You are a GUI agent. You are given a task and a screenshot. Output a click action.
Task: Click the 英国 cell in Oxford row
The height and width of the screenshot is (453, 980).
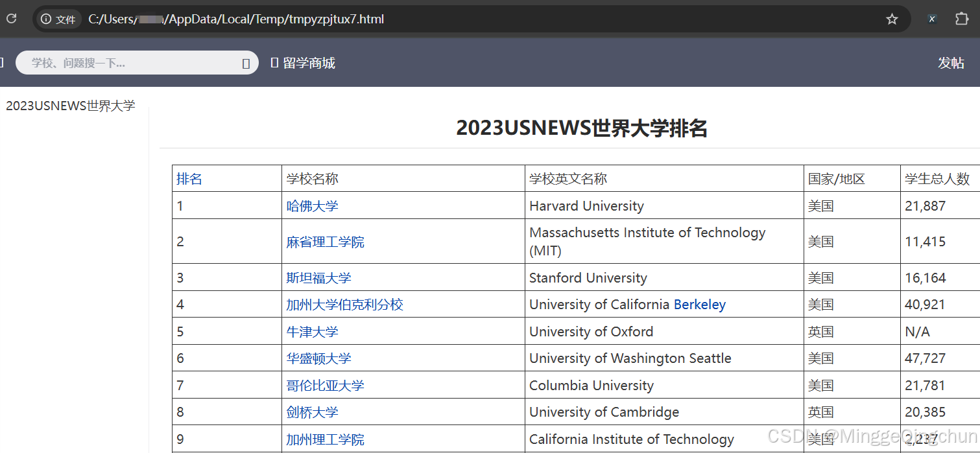852,332
